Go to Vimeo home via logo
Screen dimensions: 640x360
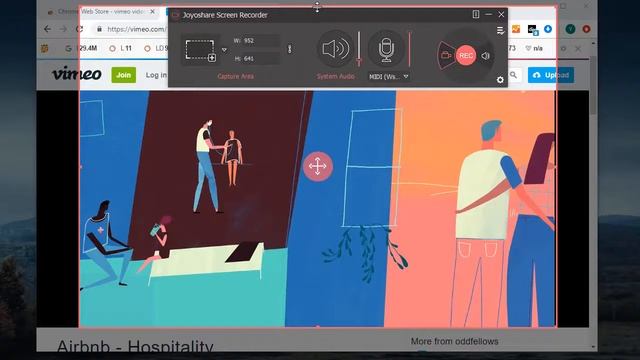point(77,73)
